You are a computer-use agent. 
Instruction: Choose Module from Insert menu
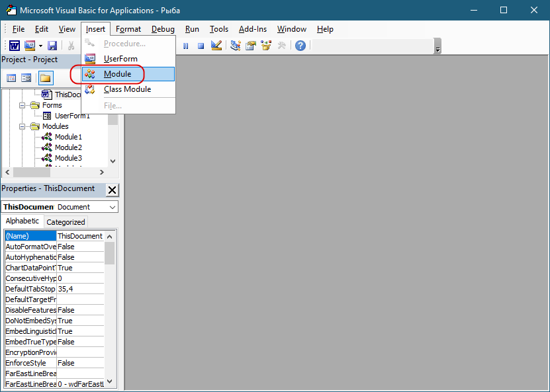click(x=128, y=74)
